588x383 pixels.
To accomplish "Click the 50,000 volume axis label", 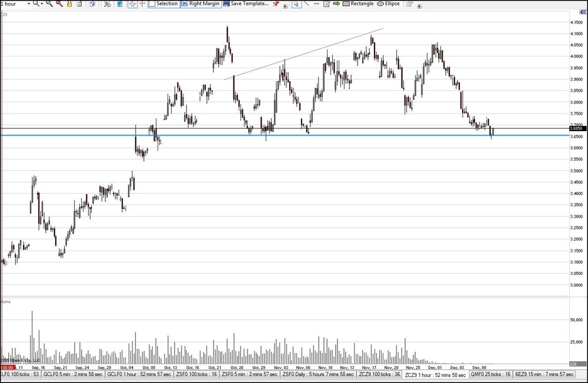I will click(x=576, y=320).
